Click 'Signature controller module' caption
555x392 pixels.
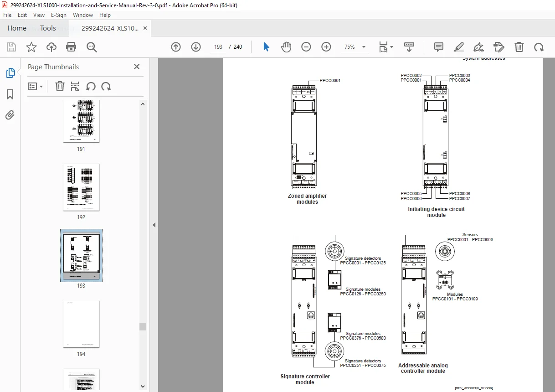tap(305, 379)
